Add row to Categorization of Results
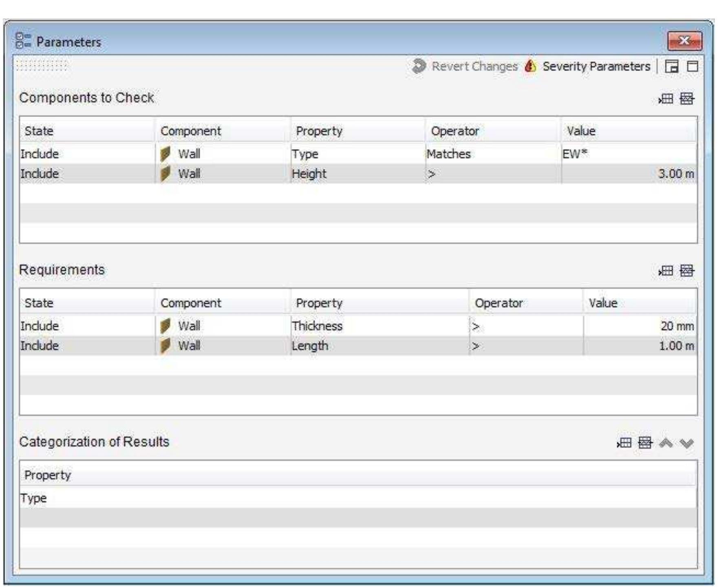 tap(624, 443)
